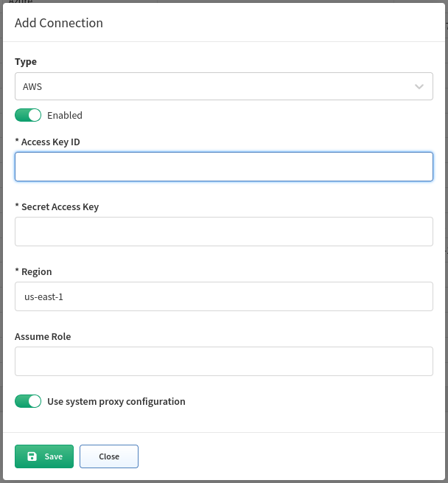Screen dimensions: 448x483
Task: Click into the Secret Access Key field
Action: point(224,232)
